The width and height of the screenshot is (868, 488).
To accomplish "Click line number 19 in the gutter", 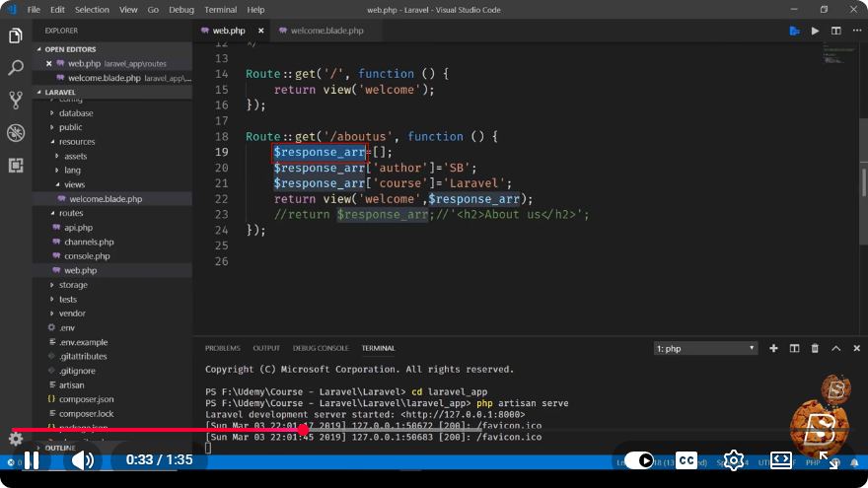I will pos(221,152).
